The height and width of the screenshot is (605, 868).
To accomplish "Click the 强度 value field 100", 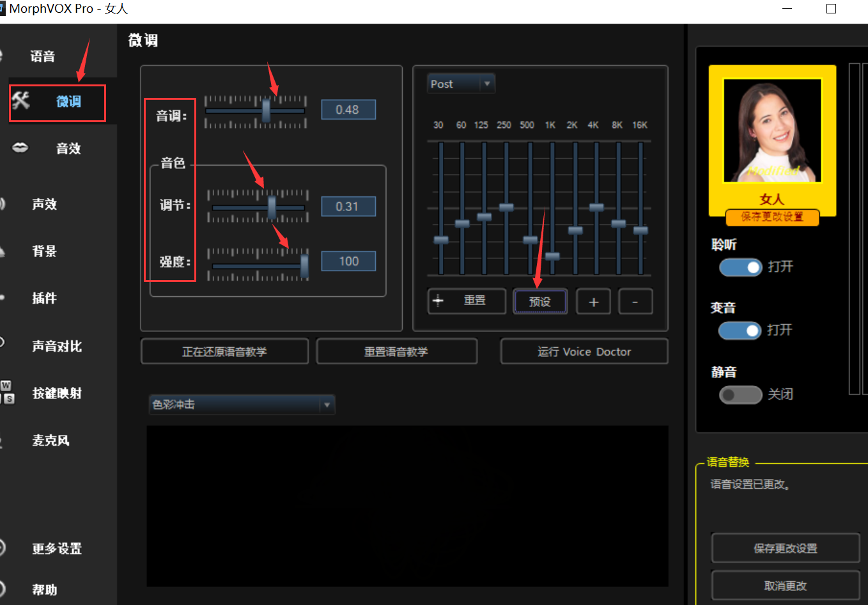I will pyautogui.click(x=348, y=261).
